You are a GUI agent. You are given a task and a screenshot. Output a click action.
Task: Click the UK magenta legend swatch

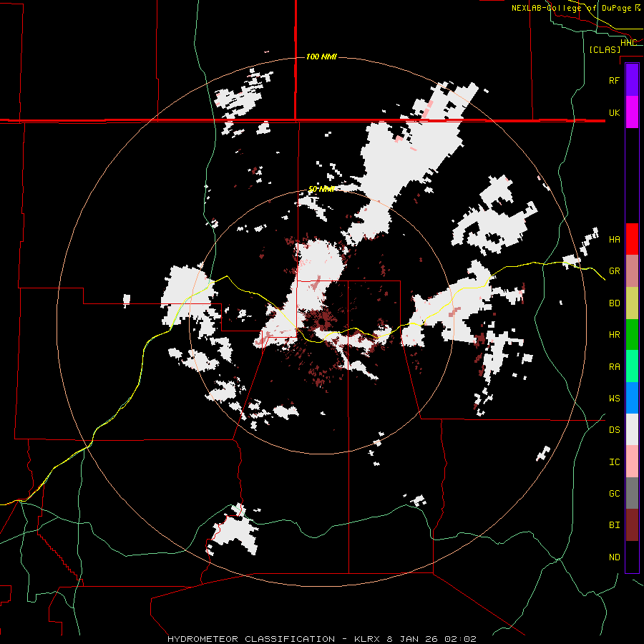[632, 112]
